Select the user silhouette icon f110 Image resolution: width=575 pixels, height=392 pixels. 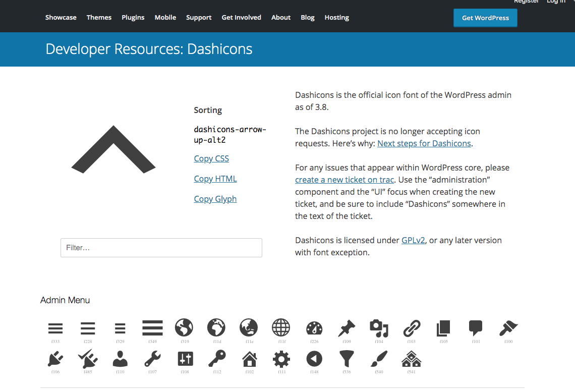[120, 359]
